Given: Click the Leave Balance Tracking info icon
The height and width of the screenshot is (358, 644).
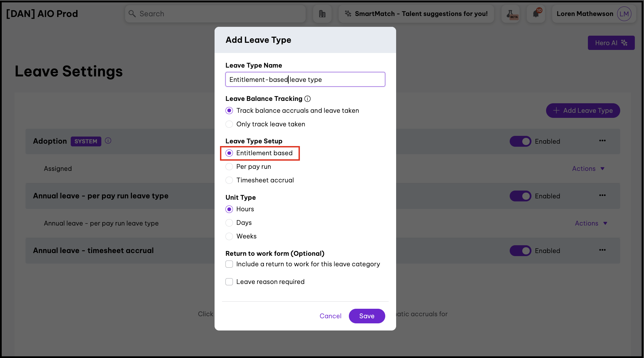Looking at the screenshot, I should 307,99.
